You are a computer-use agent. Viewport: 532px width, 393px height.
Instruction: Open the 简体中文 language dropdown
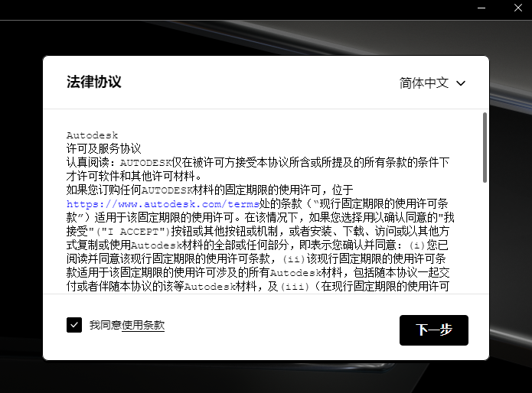tap(432, 83)
